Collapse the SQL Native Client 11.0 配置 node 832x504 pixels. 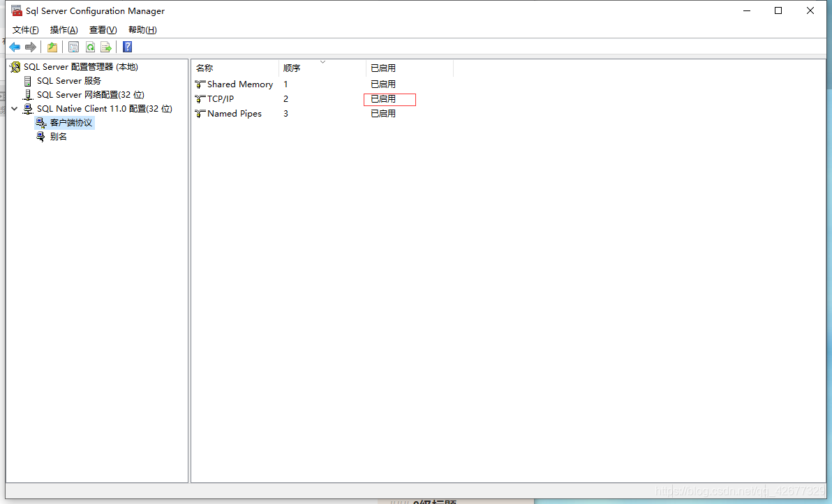15,109
